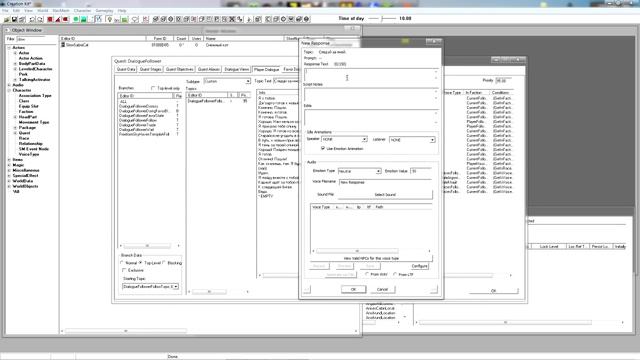
Task: Click the last round icon on toolbar
Action: coord(307,19)
